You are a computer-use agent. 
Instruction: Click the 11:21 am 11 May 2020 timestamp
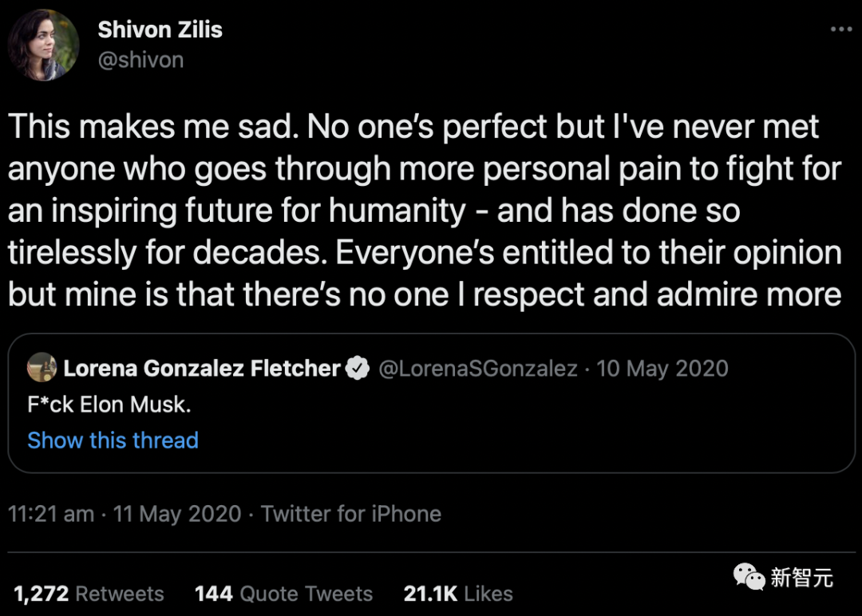pos(125,513)
